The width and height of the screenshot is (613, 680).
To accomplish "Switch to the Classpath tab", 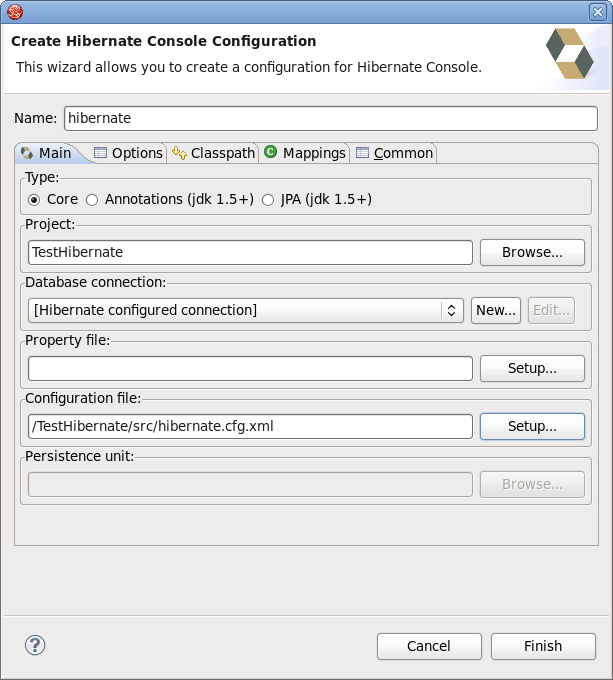I will pos(214,153).
